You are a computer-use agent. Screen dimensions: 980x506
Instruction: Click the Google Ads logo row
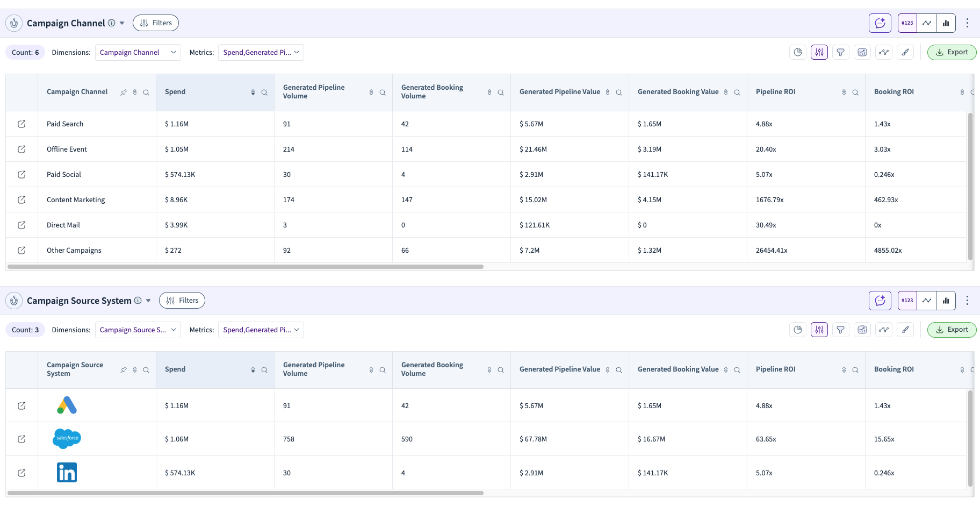tap(67, 405)
